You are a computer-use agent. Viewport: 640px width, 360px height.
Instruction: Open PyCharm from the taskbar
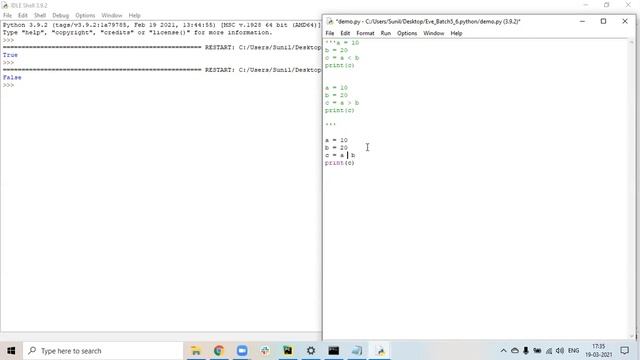(288, 351)
